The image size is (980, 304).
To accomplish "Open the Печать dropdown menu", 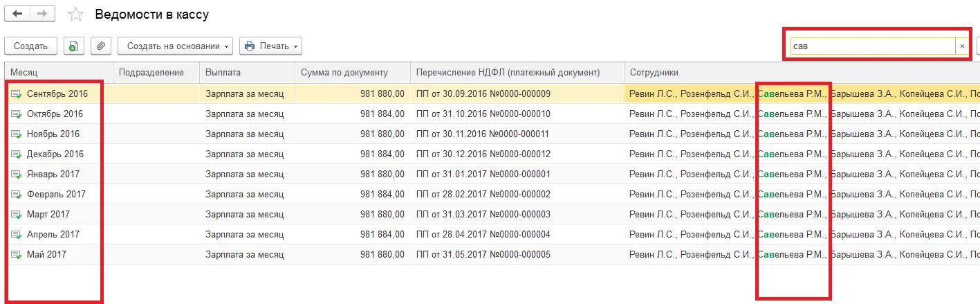I will point(270,46).
